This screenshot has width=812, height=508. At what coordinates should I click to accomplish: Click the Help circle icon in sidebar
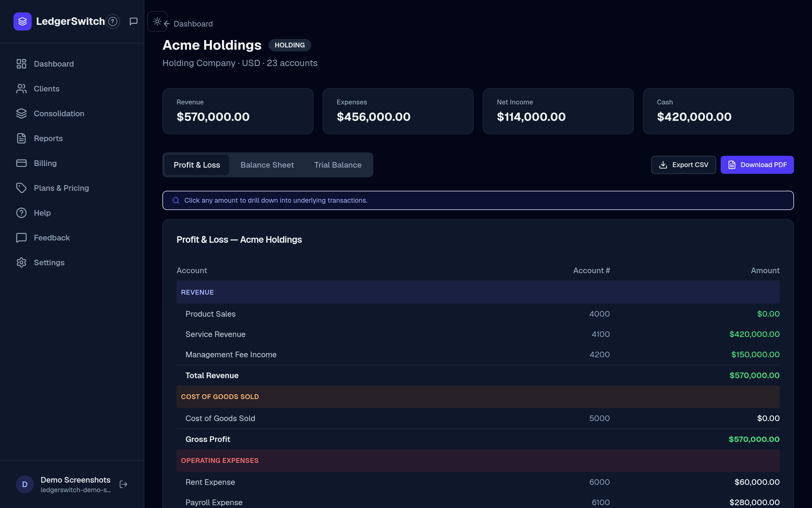tap(21, 213)
